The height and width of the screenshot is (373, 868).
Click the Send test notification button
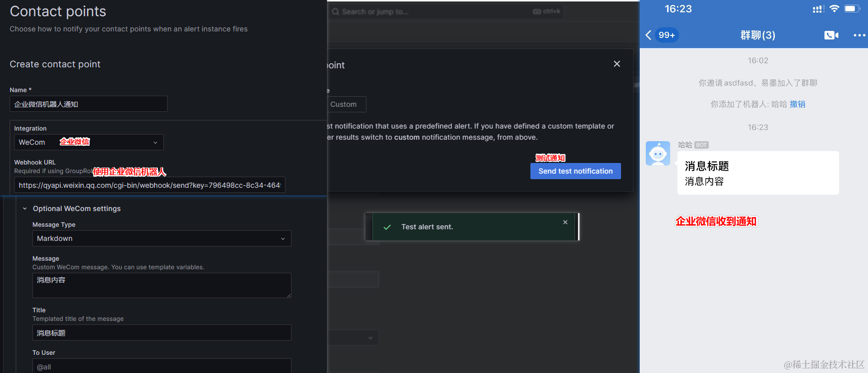575,171
